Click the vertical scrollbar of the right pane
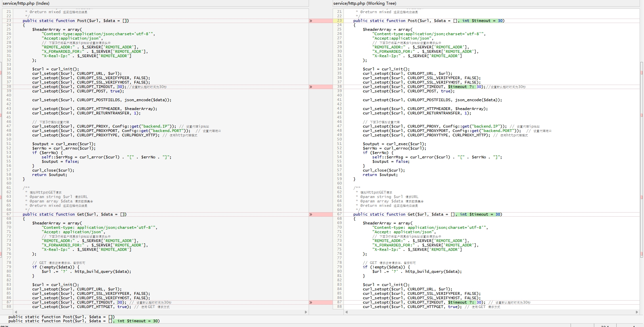Screen dimensions: 644x327 tap(641, 159)
